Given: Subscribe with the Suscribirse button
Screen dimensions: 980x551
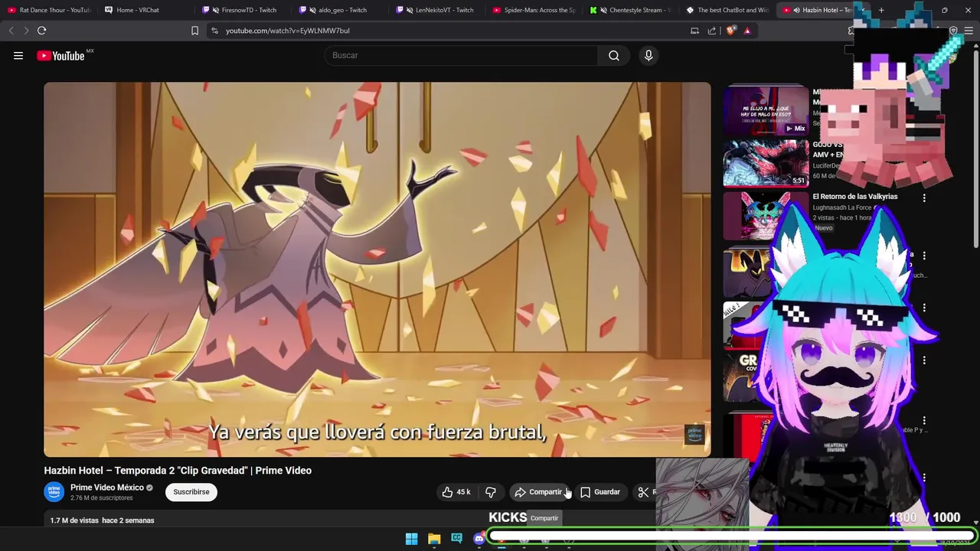Looking at the screenshot, I should [x=191, y=492].
